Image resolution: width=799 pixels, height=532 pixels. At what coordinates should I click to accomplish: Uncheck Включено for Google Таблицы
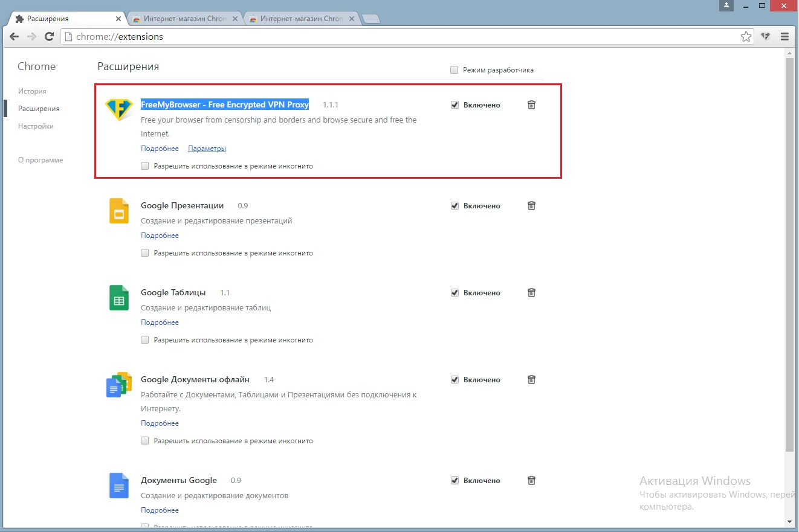click(454, 293)
